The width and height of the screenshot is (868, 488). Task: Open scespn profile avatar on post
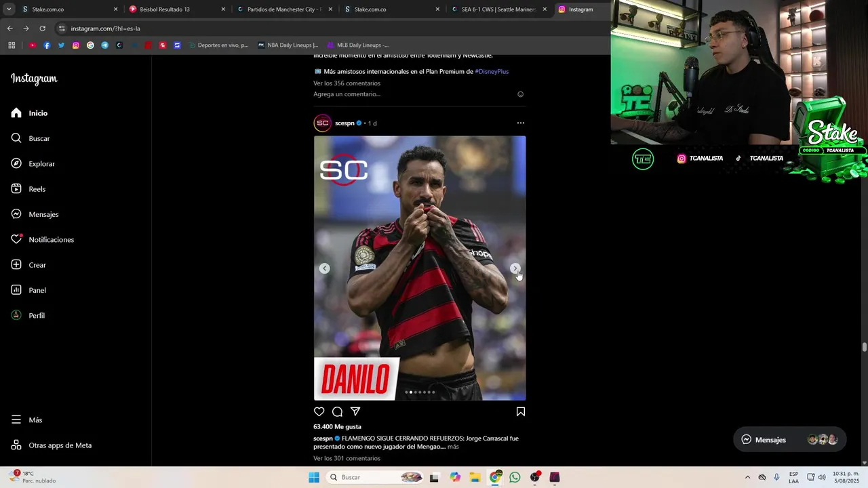322,123
